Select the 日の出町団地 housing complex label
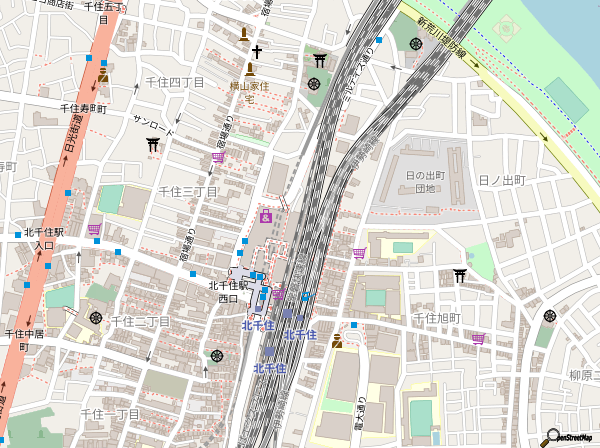This screenshot has width=600, height=448. point(420,181)
